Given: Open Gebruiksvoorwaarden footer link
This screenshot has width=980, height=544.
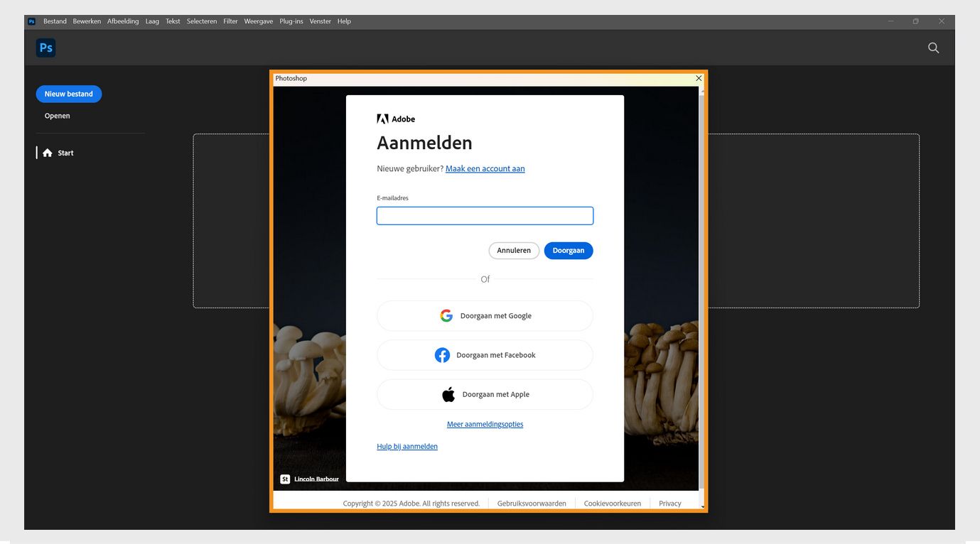Looking at the screenshot, I should 532,504.
